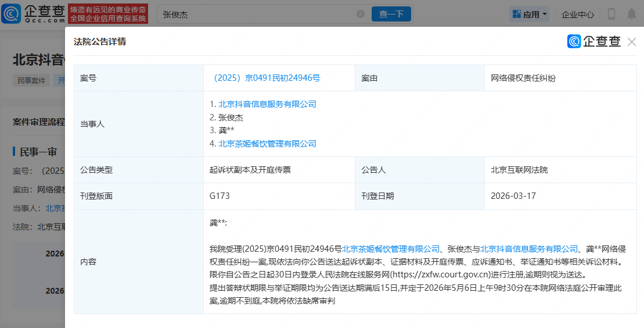Select the 民事案件 tag
This screenshot has width=644, height=328.
(31, 81)
